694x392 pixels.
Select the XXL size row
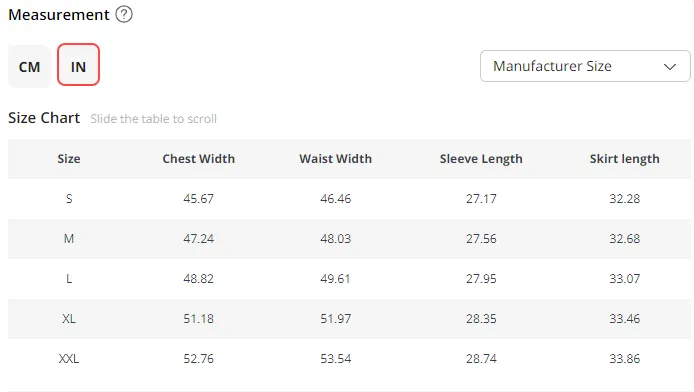349,358
